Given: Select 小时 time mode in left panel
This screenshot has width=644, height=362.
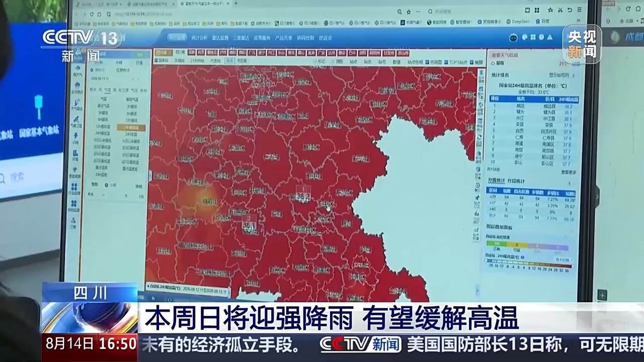Looking at the screenshot, I should click(x=119, y=62).
